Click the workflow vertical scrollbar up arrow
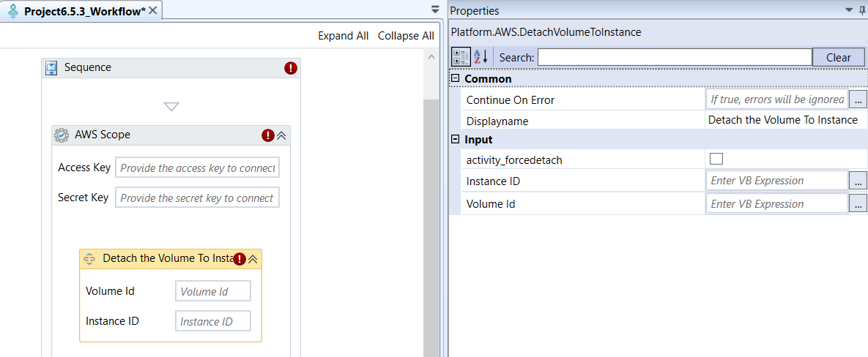Screen dimensions: 868x357 (431, 58)
